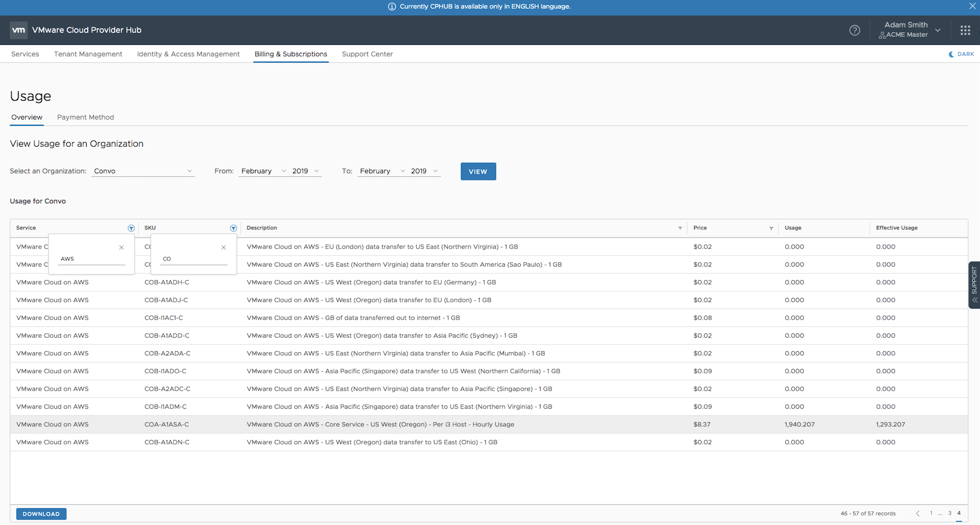Screen dimensions: 980x525
Task: Expand the SUPPORT side panel
Action: click(x=974, y=285)
